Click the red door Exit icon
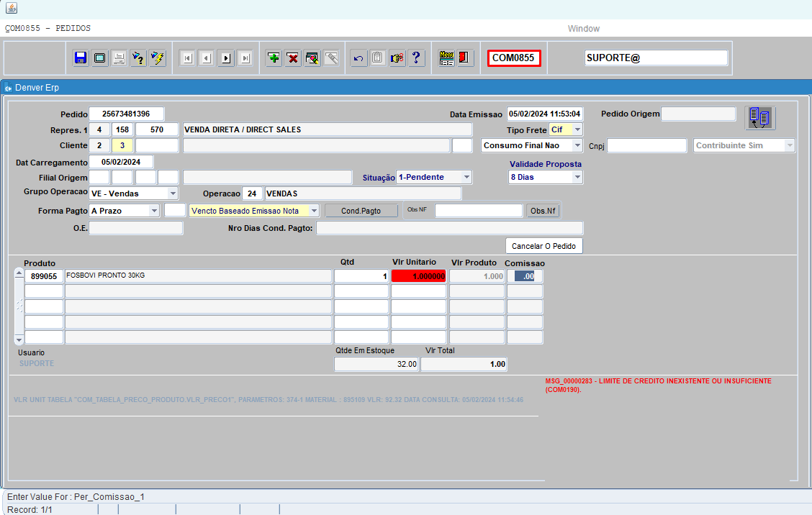 [x=464, y=58]
